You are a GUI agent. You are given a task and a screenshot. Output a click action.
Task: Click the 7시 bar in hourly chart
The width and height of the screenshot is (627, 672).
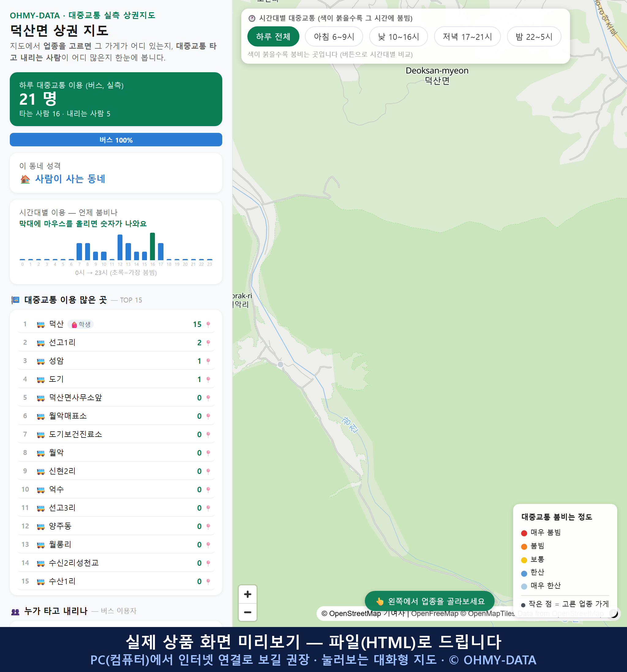tap(79, 251)
